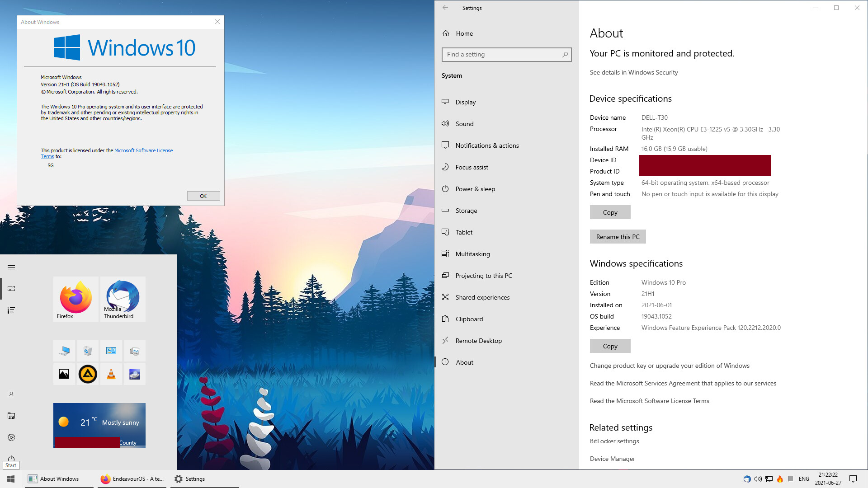
Task: Show all apps list in Start
Action: pos(11,310)
